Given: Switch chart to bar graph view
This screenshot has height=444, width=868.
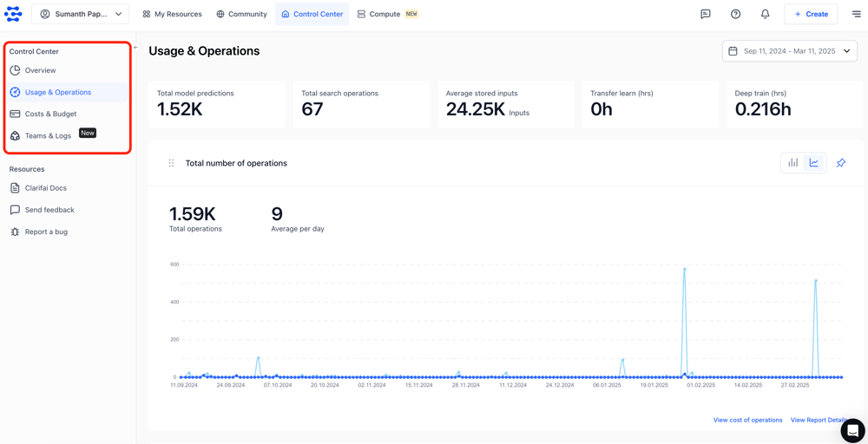Looking at the screenshot, I should [x=792, y=163].
